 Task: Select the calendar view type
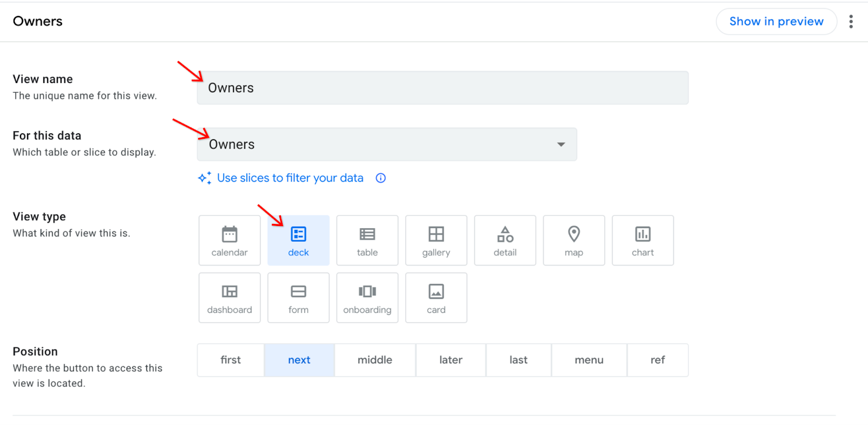pos(229,240)
